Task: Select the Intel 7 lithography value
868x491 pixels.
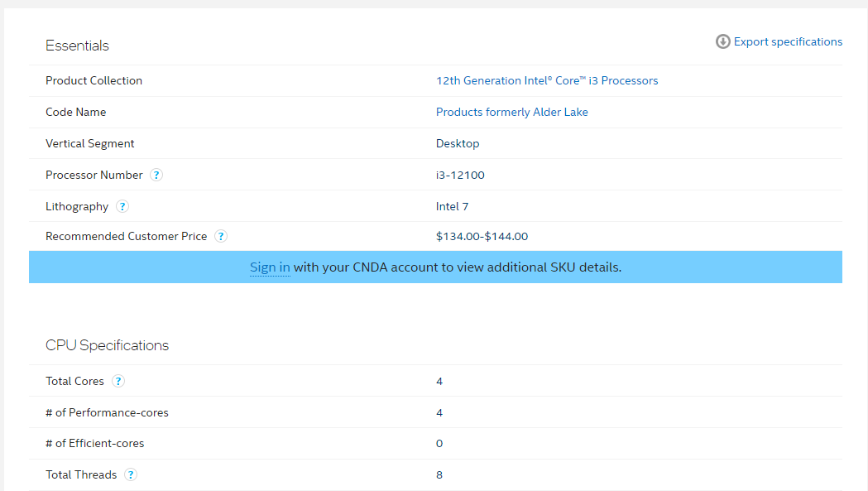Action: coord(452,207)
